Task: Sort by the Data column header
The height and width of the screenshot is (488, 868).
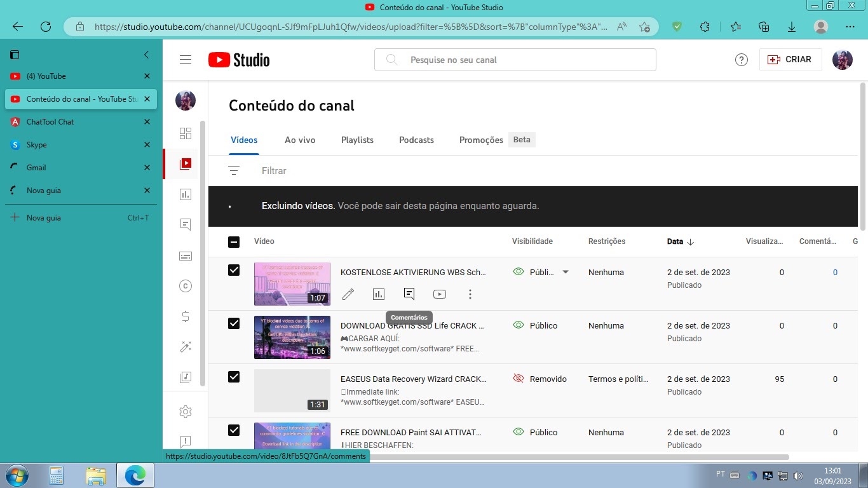Action: click(x=681, y=241)
